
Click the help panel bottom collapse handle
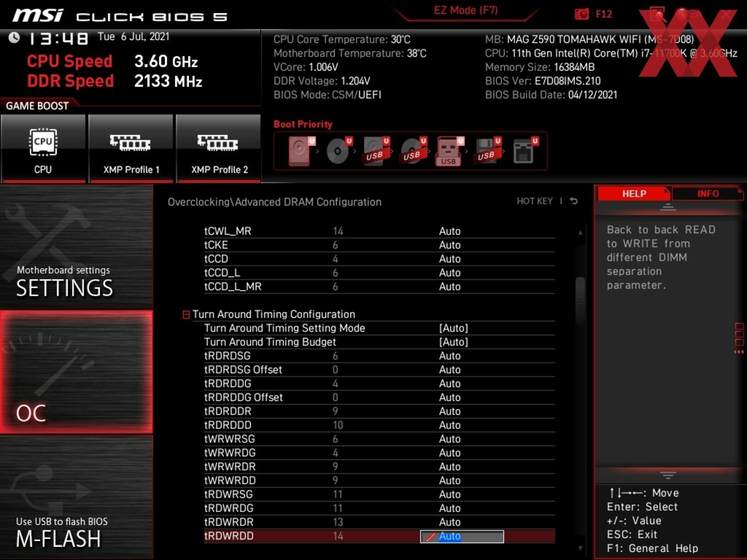point(668,475)
